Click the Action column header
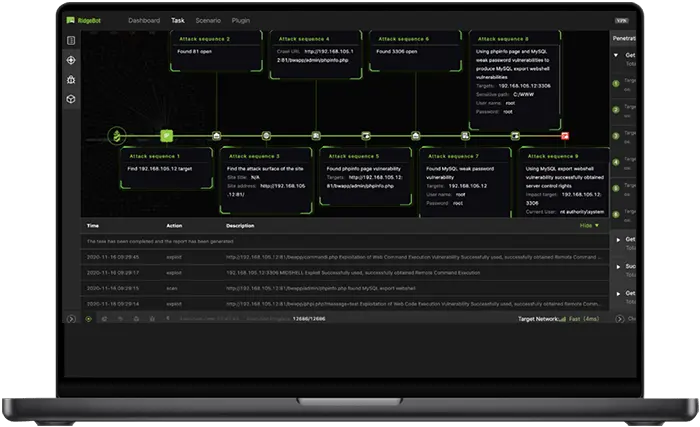 (174, 226)
